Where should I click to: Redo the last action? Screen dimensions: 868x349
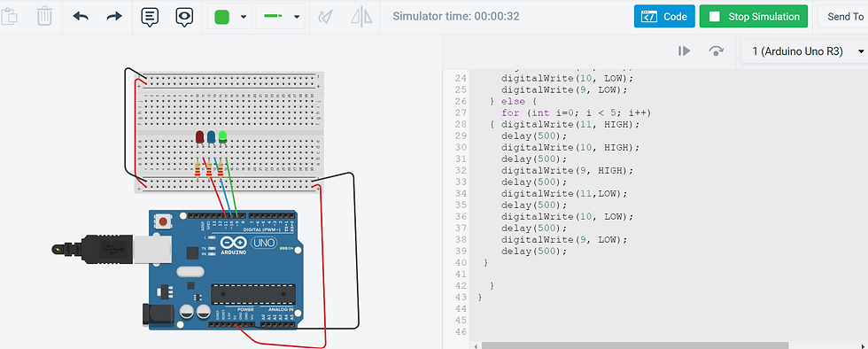(114, 17)
